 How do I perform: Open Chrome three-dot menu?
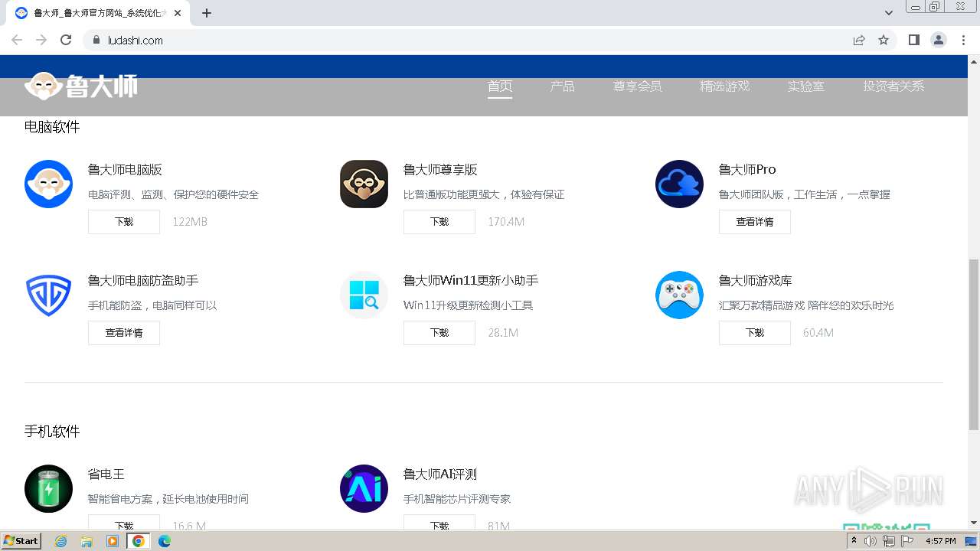click(x=963, y=40)
